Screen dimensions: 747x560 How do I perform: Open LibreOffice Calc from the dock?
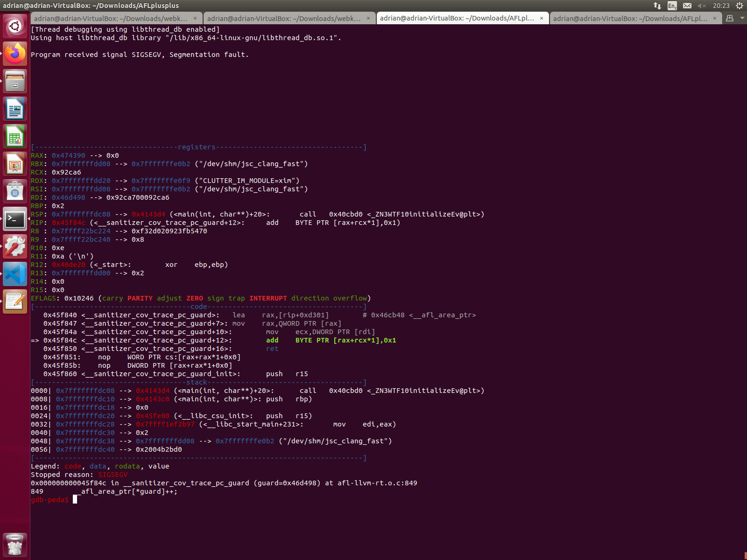pyautogui.click(x=15, y=136)
